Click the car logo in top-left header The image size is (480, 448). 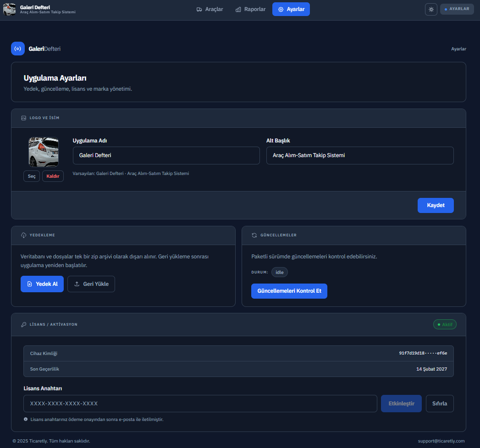(10, 9)
